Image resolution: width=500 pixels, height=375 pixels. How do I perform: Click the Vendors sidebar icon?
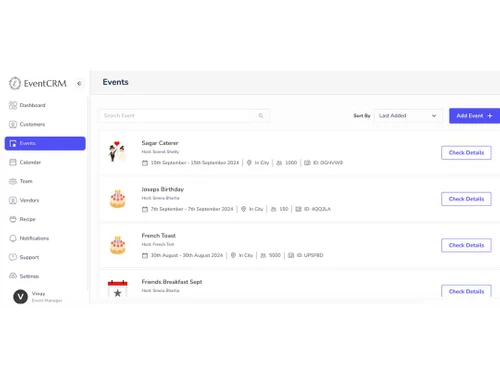(x=13, y=200)
